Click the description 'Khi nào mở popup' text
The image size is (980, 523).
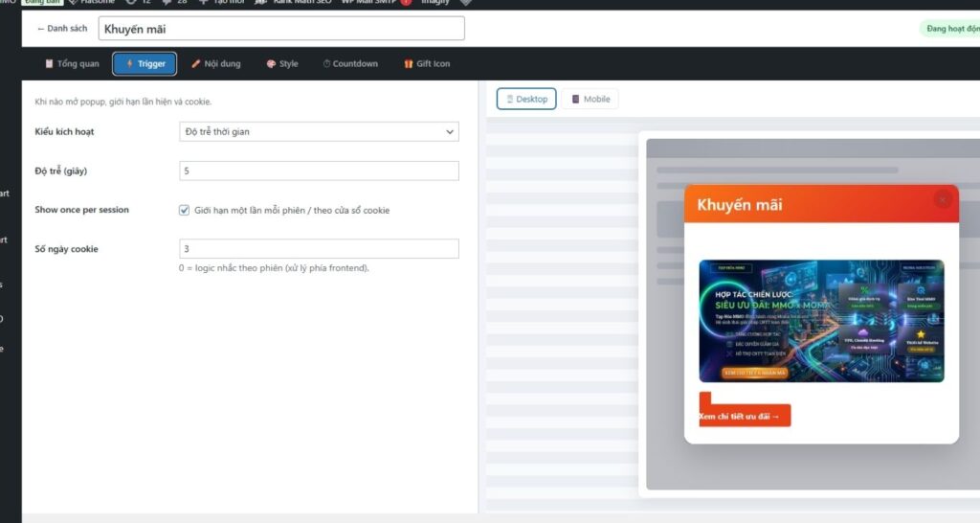123,102
